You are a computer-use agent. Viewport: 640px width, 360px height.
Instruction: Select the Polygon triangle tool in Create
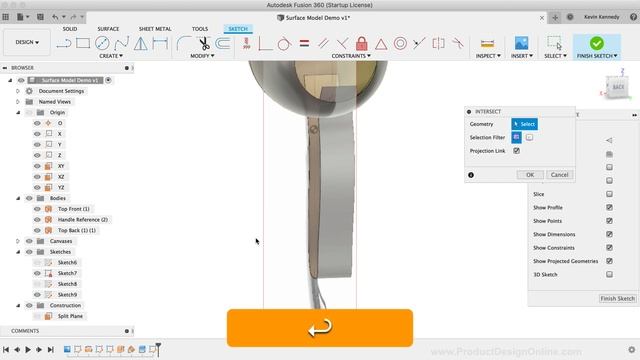[x=140, y=43]
